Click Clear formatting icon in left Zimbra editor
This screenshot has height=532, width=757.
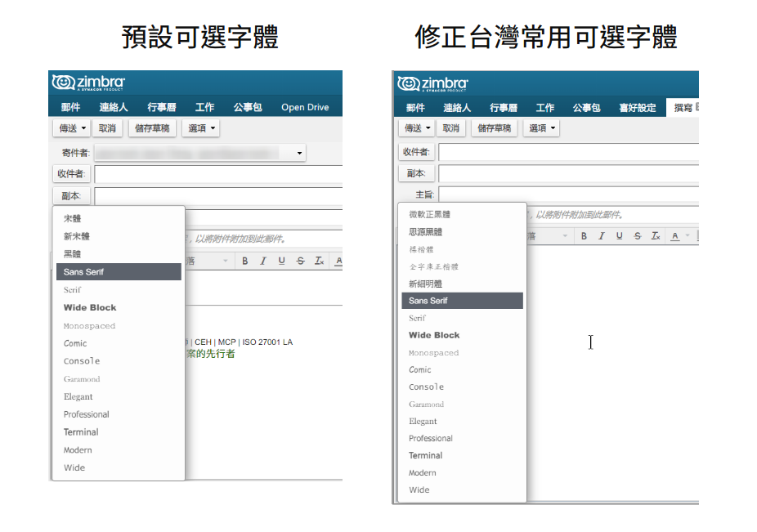pyautogui.click(x=319, y=261)
